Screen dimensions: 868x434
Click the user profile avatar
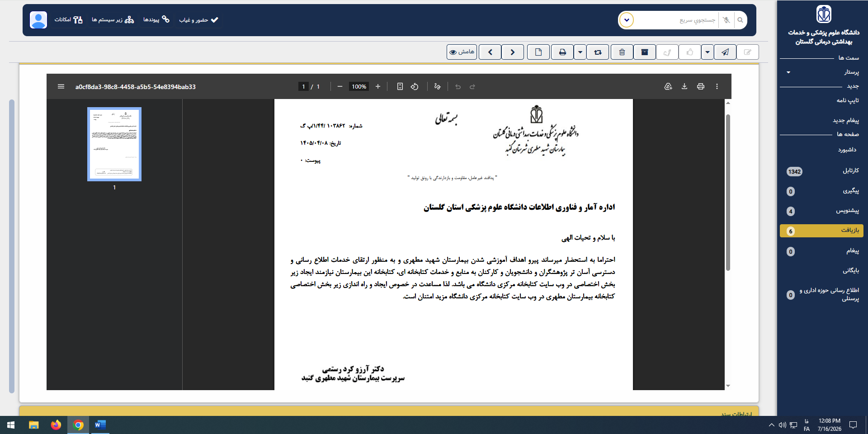click(38, 20)
